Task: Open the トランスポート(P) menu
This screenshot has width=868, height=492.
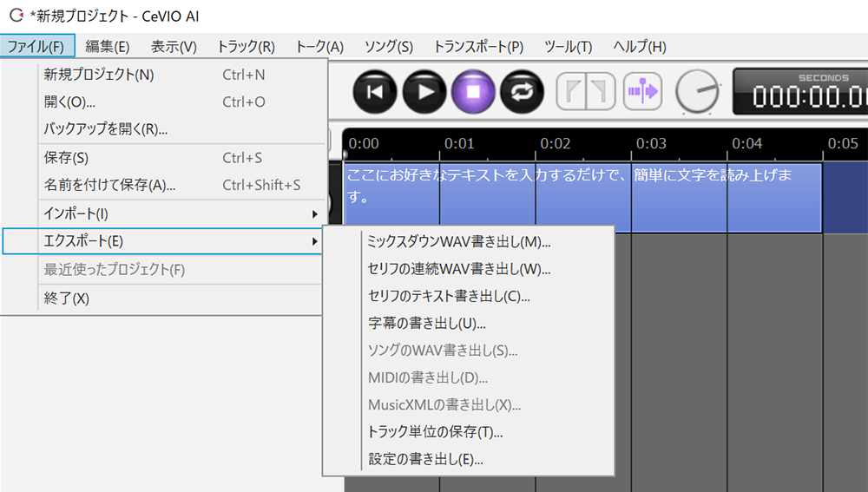Action: [x=478, y=47]
